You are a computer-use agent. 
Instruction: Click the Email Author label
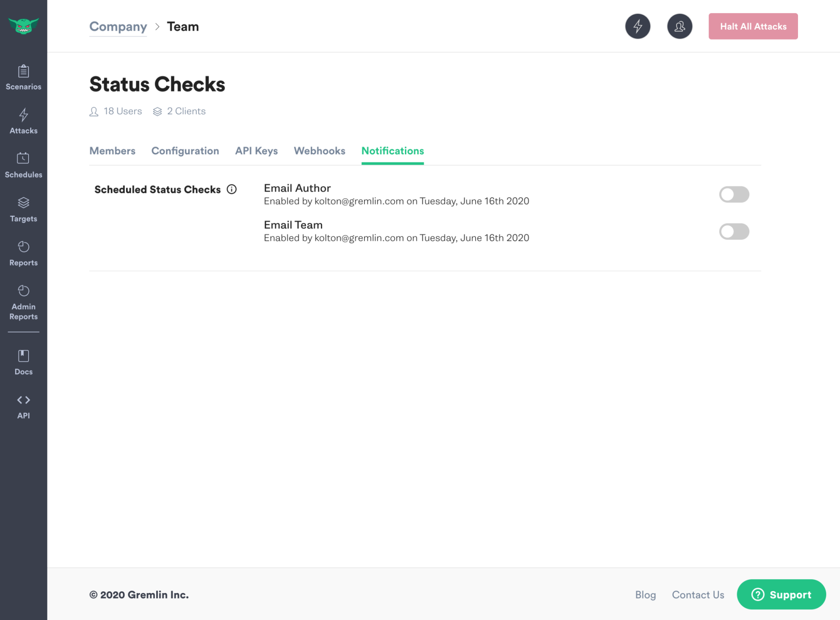pos(297,188)
